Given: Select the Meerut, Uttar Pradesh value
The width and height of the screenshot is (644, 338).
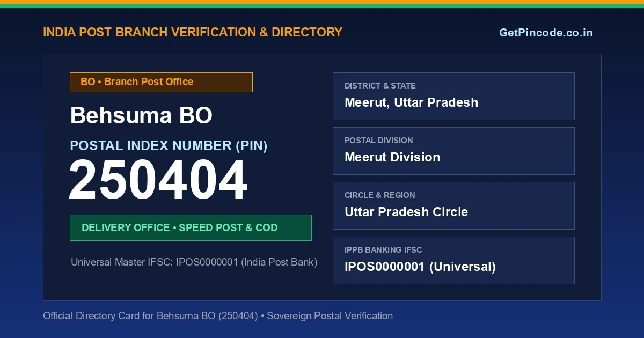Looking at the screenshot, I should coord(411,102).
